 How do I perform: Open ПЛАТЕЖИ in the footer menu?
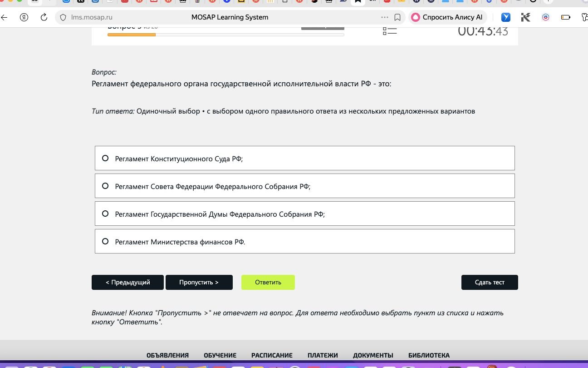(x=323, y=355)
